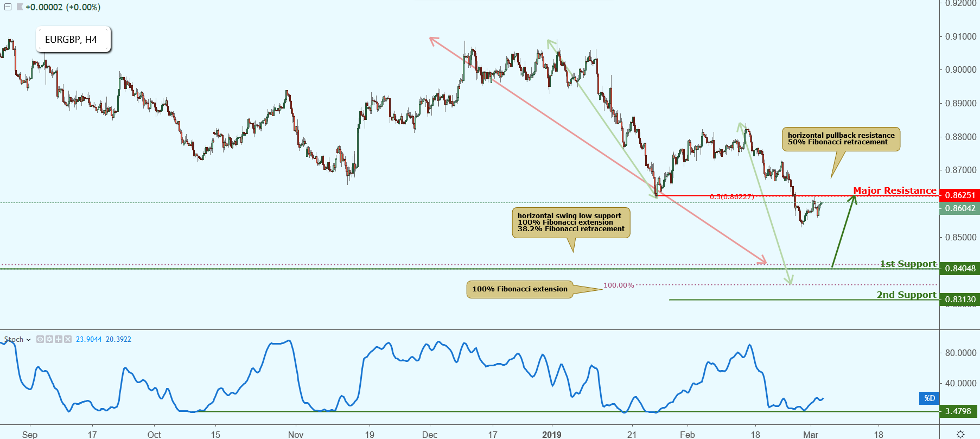
Task: Collapse the chart legend with the minus box
Action: point(8,7)
